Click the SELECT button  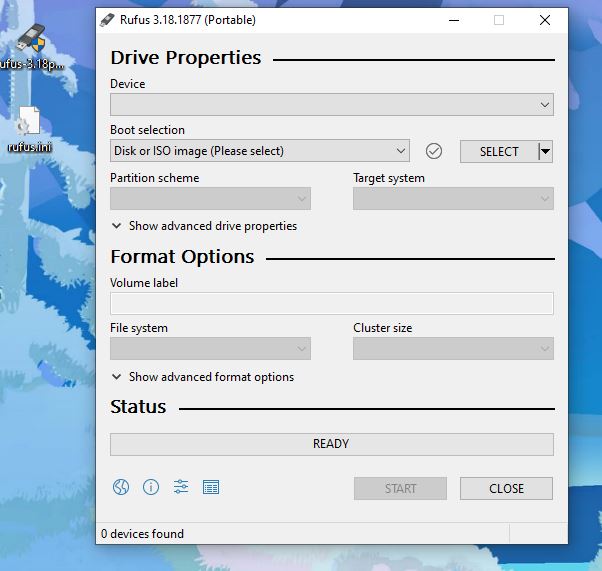coord(499,151)
